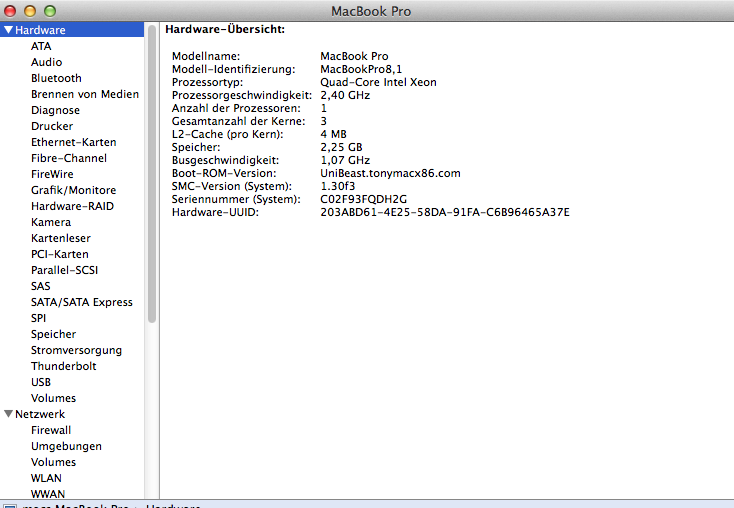Viewport: 734px width, 508px height.
Task: Select the SPI entry
Action: [38, 318]
